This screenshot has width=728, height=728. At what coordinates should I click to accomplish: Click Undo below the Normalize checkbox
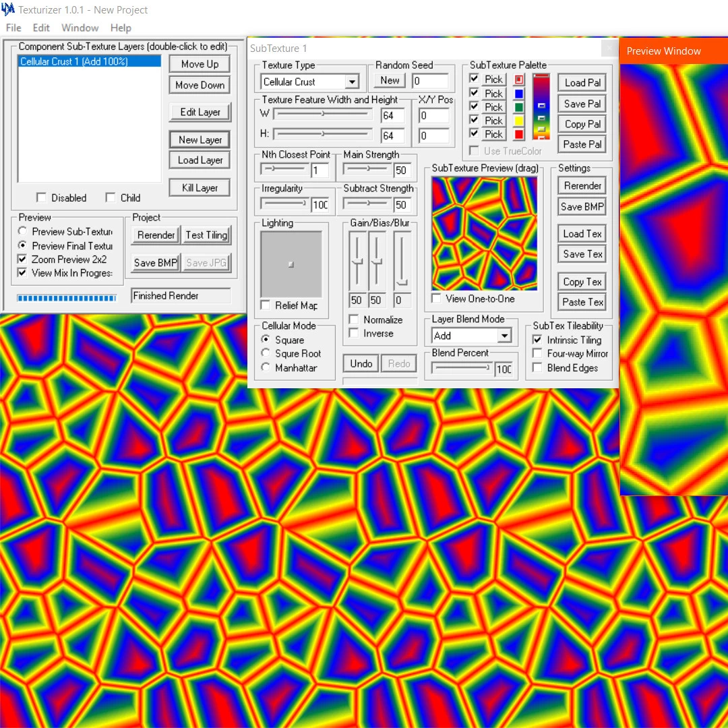click(x=361, y=363)
